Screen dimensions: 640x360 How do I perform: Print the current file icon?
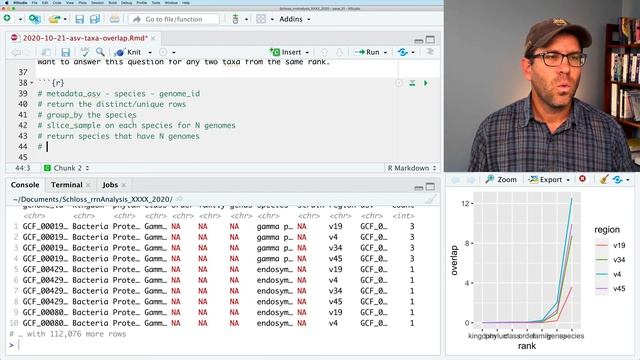click(115, 19)
